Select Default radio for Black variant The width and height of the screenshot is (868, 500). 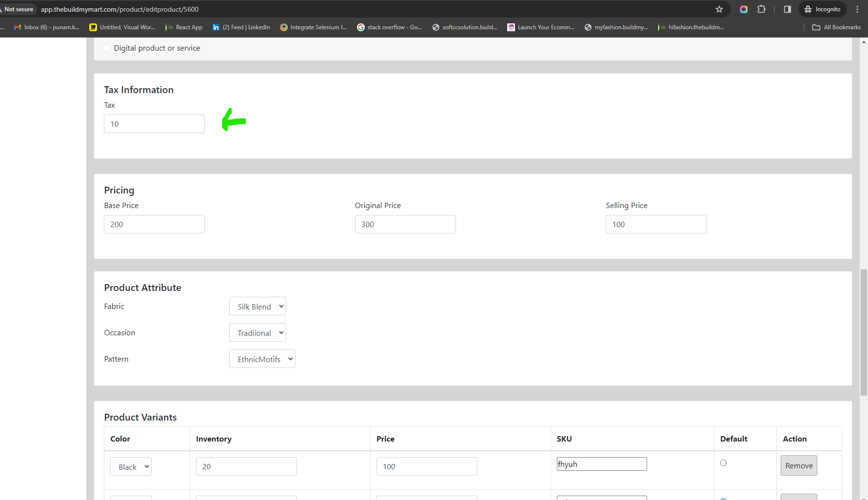723,463
